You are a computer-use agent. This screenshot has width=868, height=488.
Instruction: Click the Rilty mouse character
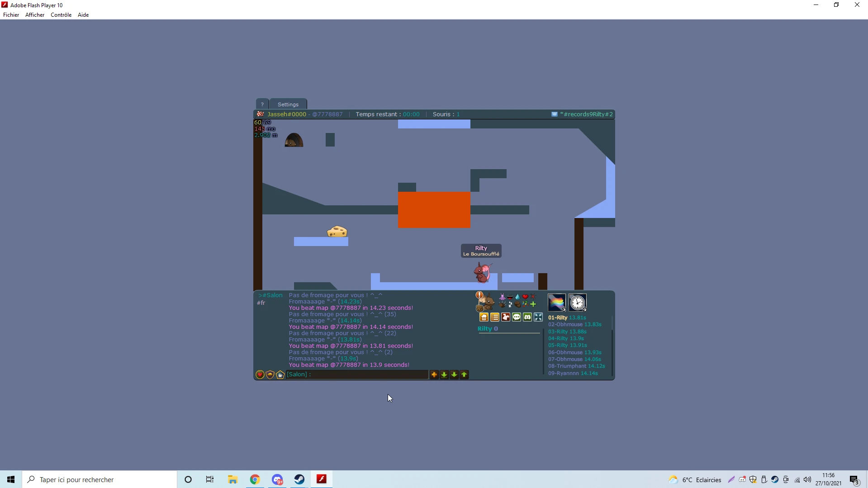point(483,273)
